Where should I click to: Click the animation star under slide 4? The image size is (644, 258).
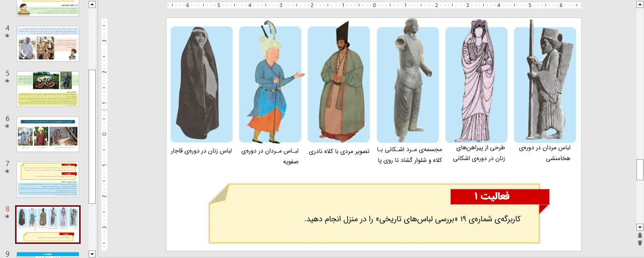tap(7, 36)
